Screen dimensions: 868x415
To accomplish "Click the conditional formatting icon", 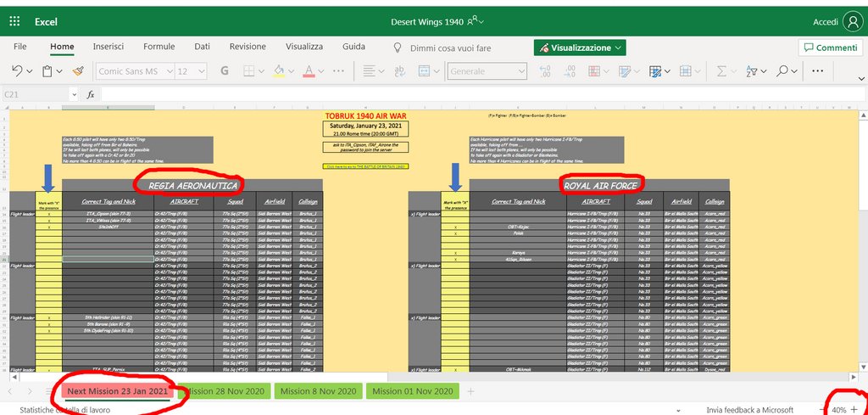I will pyautogui.click(x=594, y=71).
